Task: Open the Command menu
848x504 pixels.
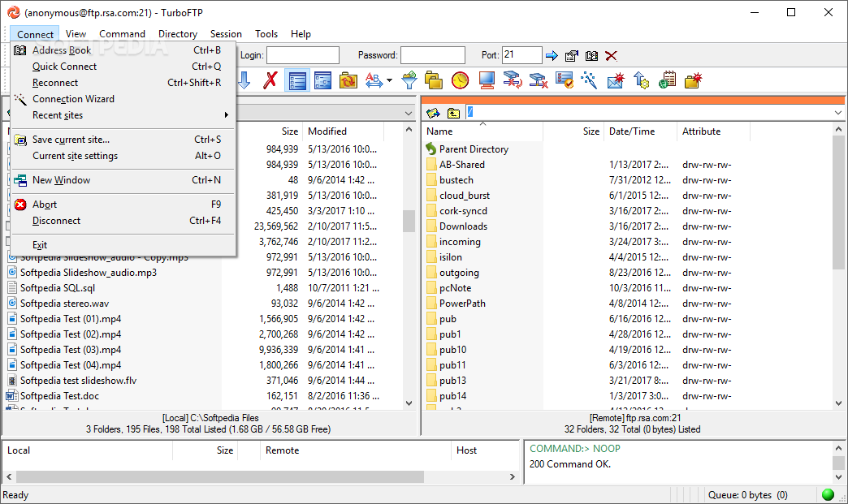Action: coord(122,34)
